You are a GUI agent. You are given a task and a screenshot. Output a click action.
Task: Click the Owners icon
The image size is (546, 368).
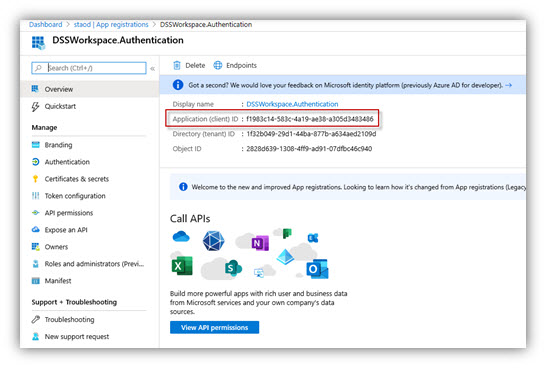36,247
